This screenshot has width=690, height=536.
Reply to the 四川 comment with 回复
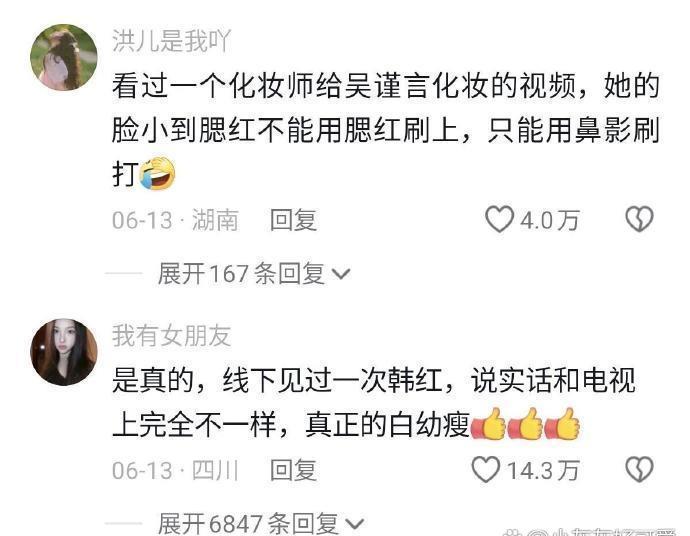(x=294, y=470)
